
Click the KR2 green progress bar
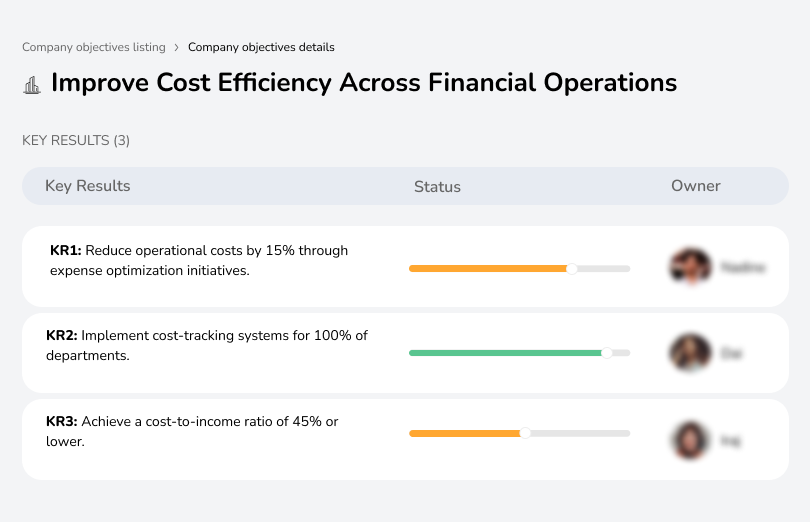[x=505, y=353]
